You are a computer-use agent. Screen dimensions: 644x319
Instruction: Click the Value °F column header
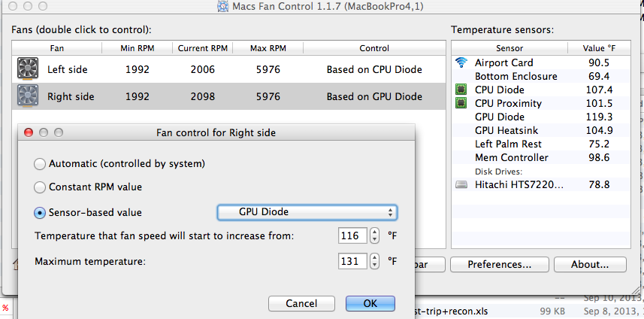pyautogui.click(x=599, y=48)
